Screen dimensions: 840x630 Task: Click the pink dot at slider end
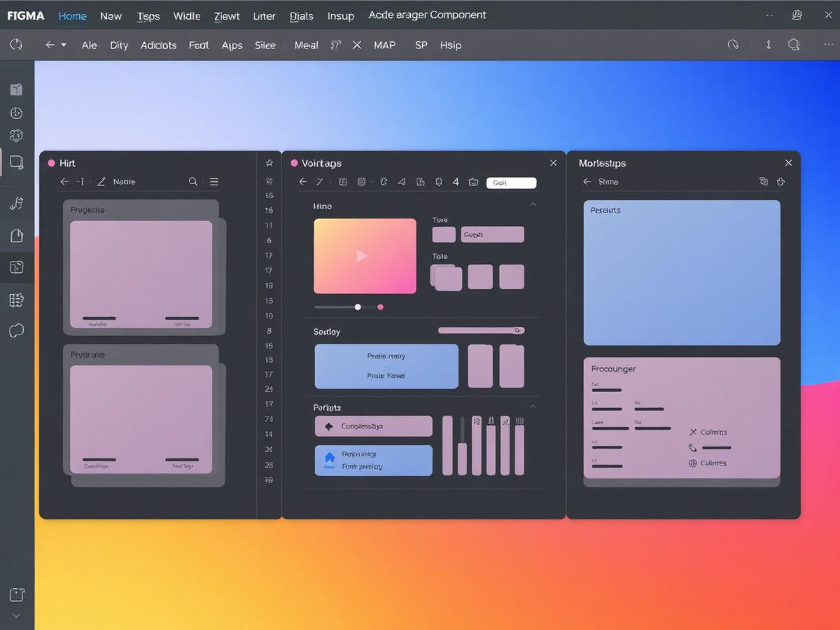click(381, 307)
